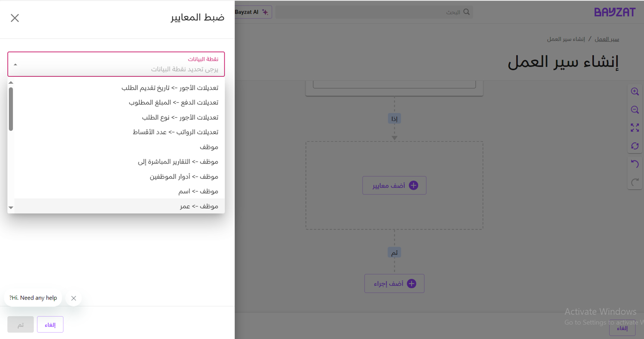Collapse the نقطة البيانات dropdown arrow
Screen dimensions: 644x339
click(15, 65)
